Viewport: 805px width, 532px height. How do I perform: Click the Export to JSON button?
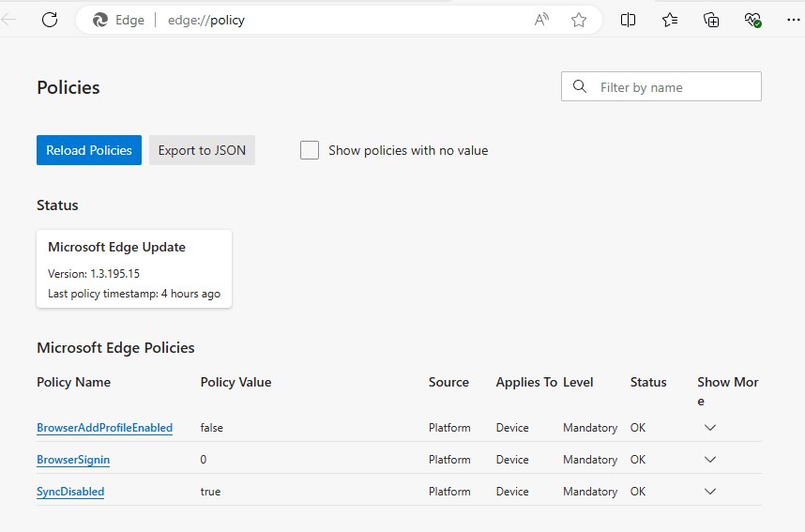[x=202, y=150]
